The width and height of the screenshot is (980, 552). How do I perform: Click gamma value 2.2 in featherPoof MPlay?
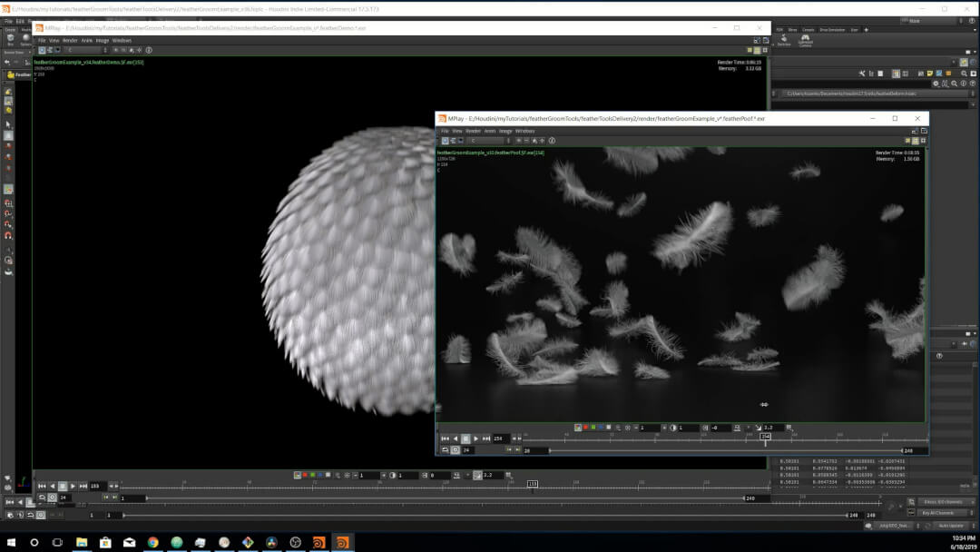[773, 428]
